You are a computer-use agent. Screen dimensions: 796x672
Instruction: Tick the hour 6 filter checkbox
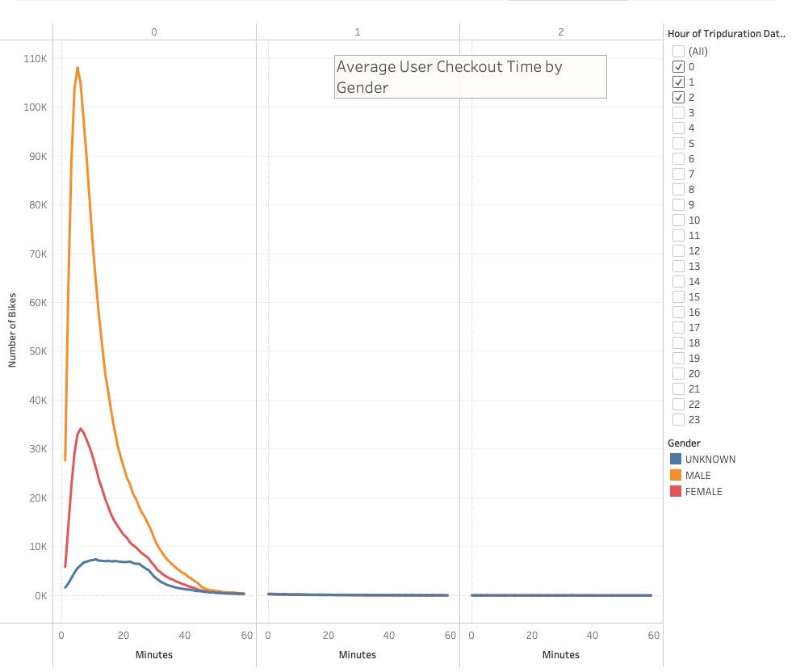click(678, 158)
